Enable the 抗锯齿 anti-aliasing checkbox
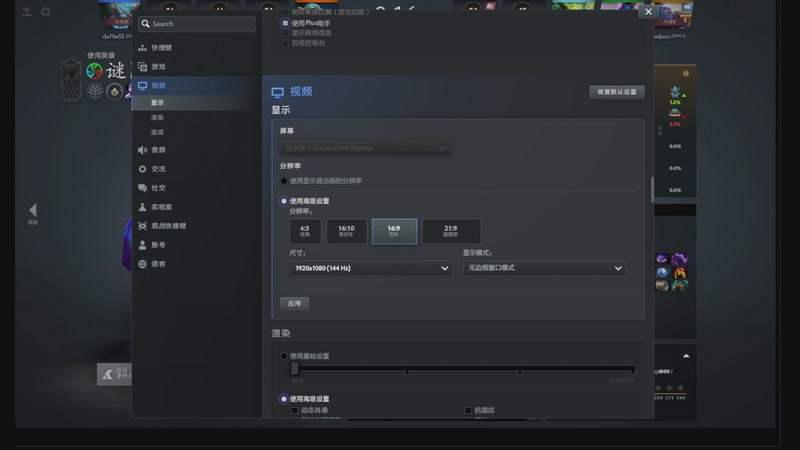This screenshot has width=800, height=450. coord(468,410)
